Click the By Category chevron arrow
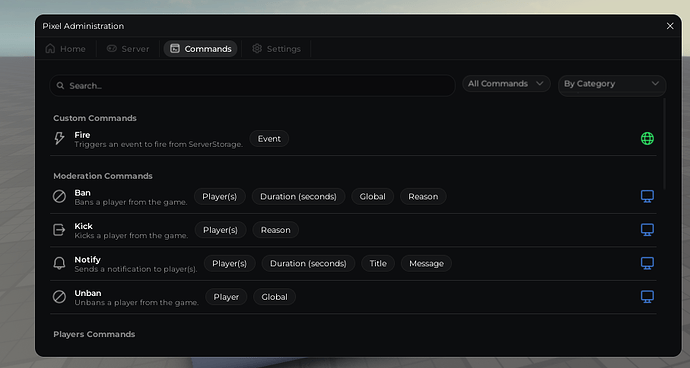Image resolution: width=690 pixels, height=368 pixels. (655, 83)
